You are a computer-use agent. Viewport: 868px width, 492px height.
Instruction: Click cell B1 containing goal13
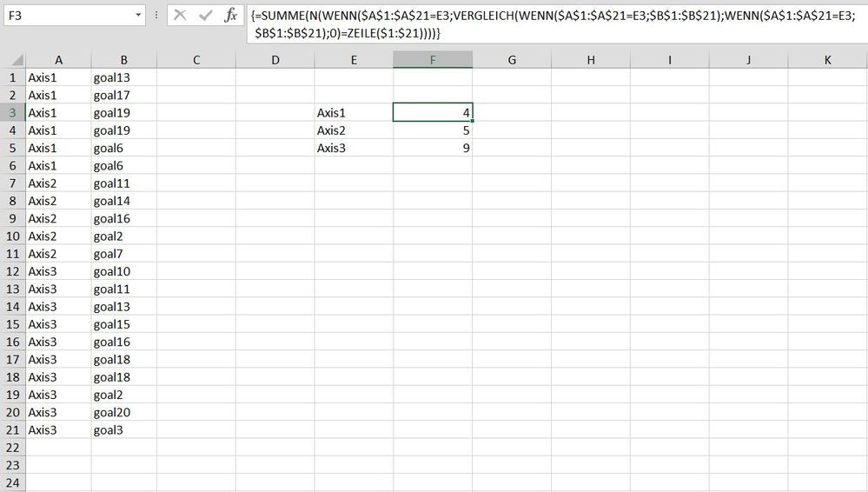pyautogui.click(x=124, y=77)
